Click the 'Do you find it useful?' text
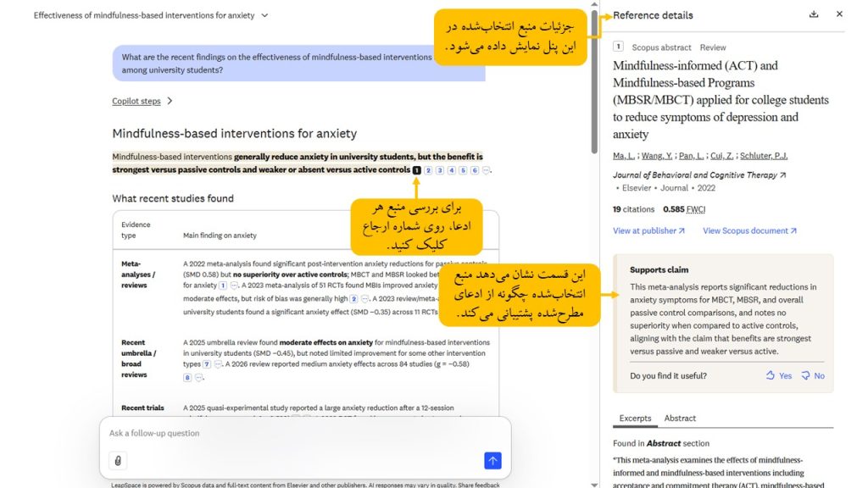 [x=668, y=375]
